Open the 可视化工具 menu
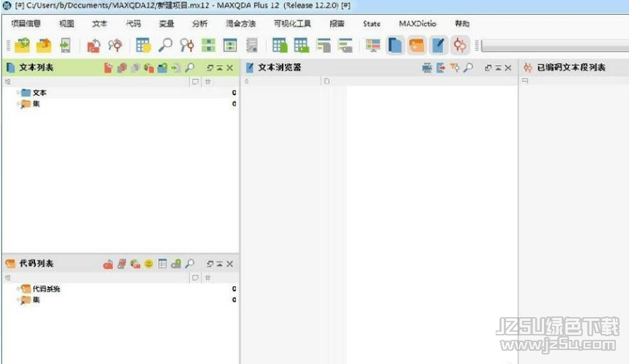 tap(292, 23)
